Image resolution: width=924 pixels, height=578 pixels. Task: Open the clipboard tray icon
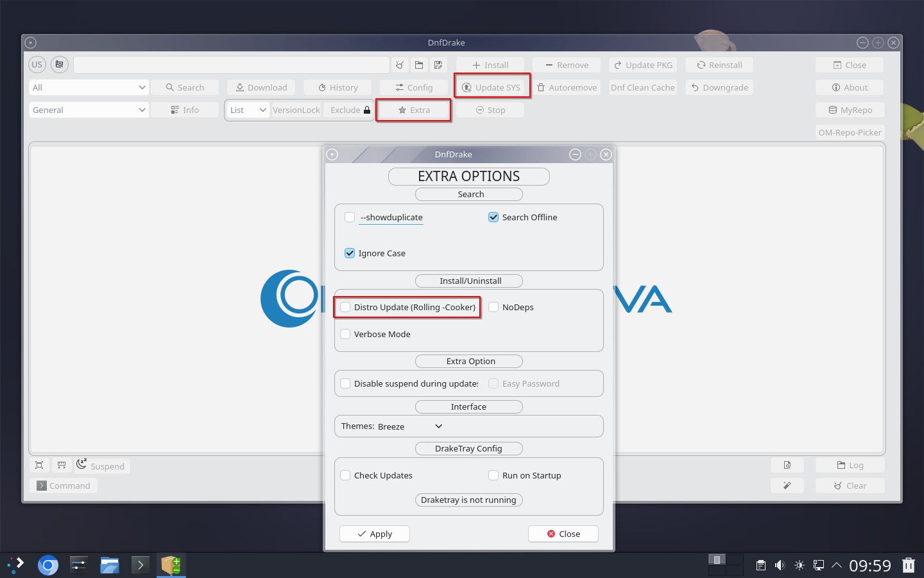tap(760, 566)
